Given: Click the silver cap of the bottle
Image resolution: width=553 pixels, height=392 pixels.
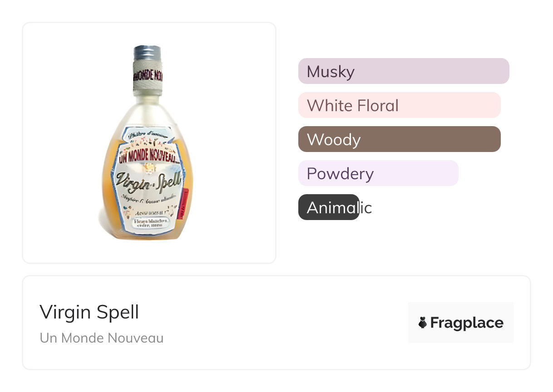Looking at the screenshot, I should coord(147,53).
